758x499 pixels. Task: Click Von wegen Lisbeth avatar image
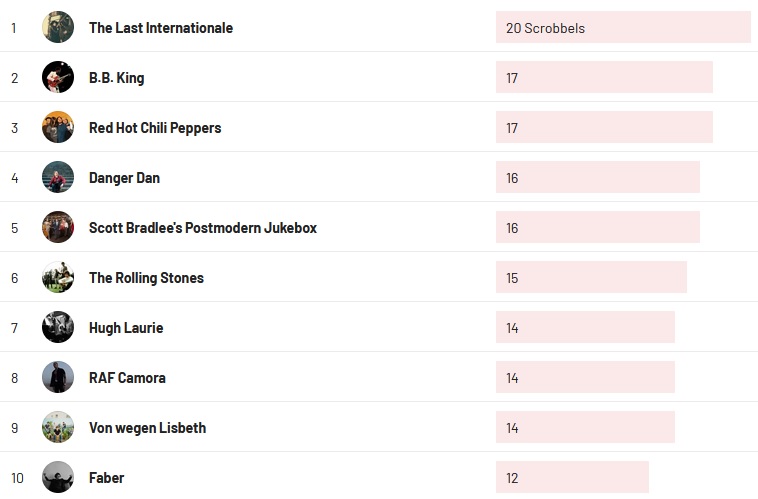click(58, 427)
